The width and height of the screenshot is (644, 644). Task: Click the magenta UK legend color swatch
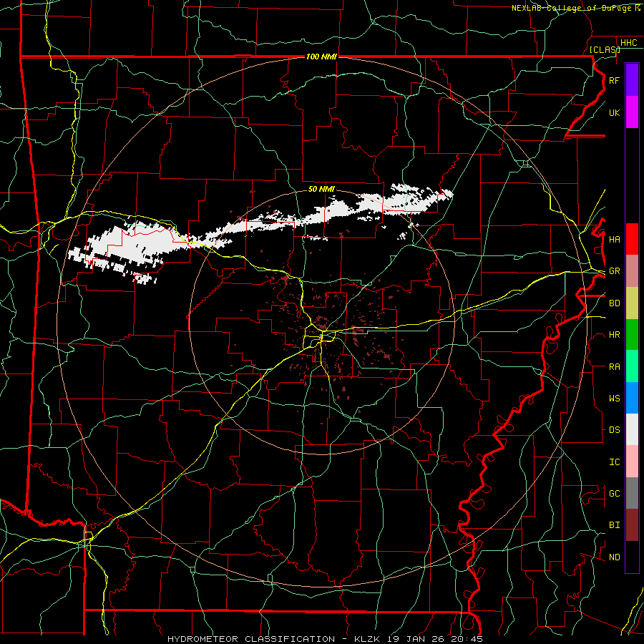click(632, 112)
